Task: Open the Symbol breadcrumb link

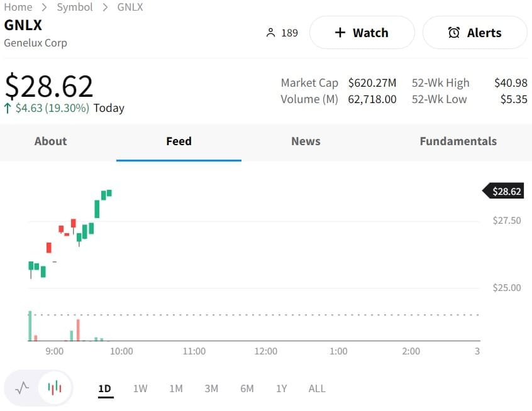Action: click(x=74, y=8)
